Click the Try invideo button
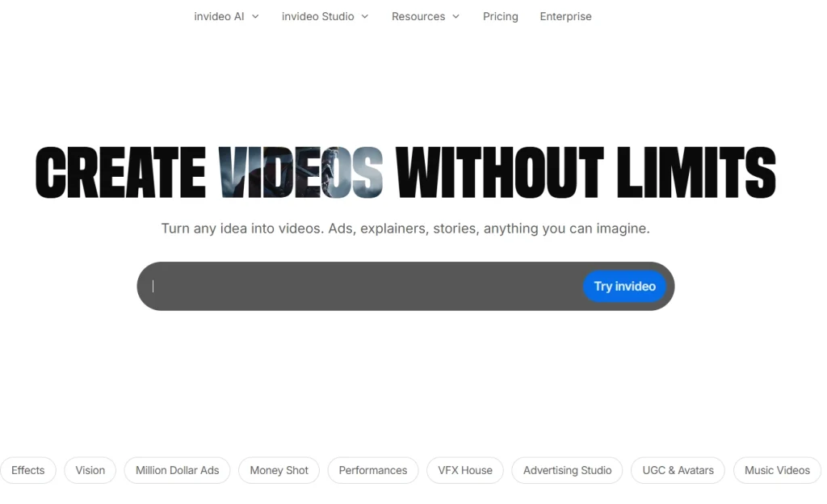This screenshot has height=504, width=827. [624, 286]
